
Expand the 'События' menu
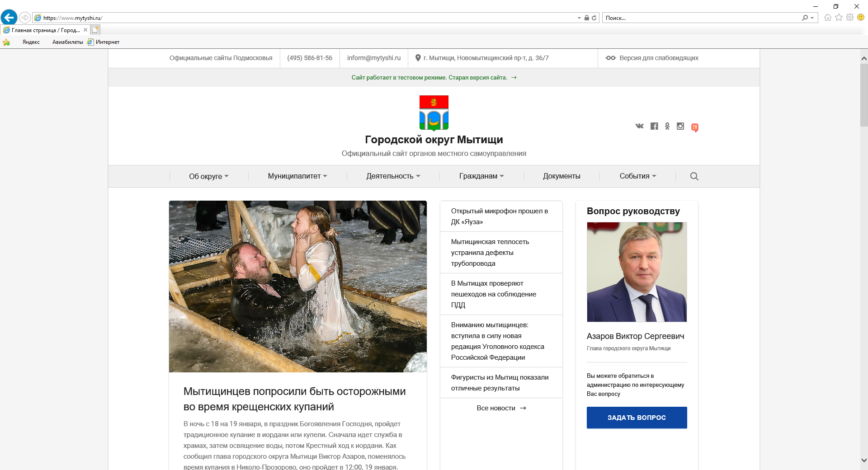(638, 176)
